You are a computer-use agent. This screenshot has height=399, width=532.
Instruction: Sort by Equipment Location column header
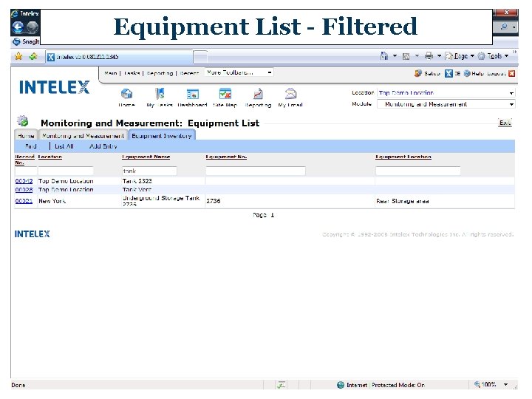tap(403, 157)
